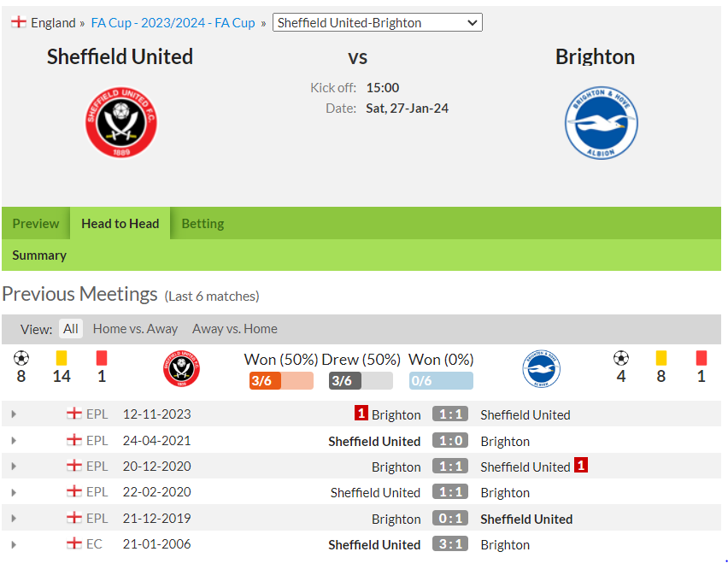Switch view to Home vs. Away
Viewport: 728px width, 587px height.
(135, 329)
